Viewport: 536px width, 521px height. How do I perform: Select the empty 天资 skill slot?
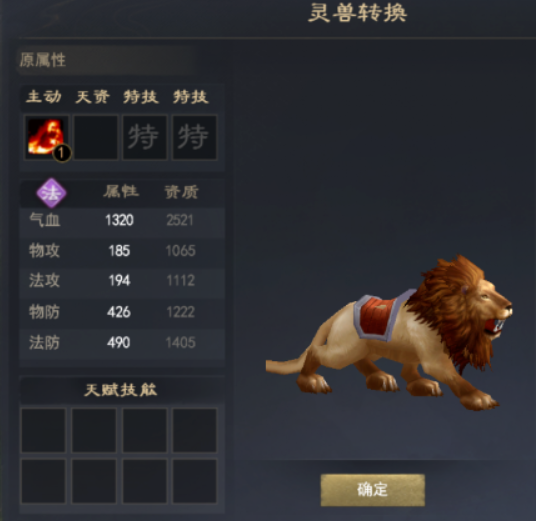(96, 137)
